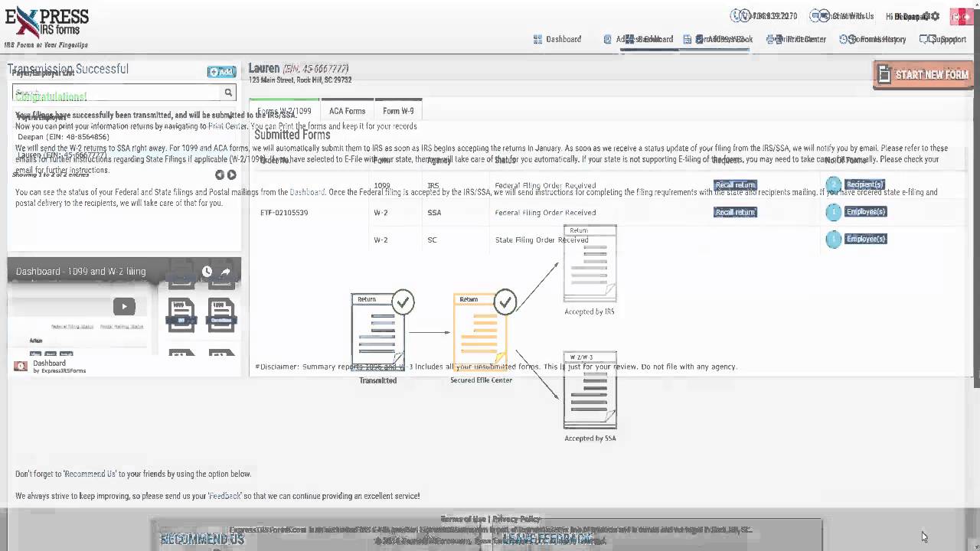Image resolution: width=980 pixels, height=551 pixels.
Task: Switch to ACA Forms tab
Action: click(x=347, y=111)
